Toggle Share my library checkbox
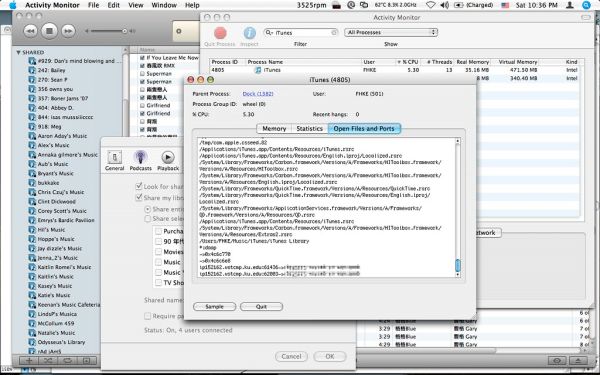This screenshot has width=600, height=375. 139,197
